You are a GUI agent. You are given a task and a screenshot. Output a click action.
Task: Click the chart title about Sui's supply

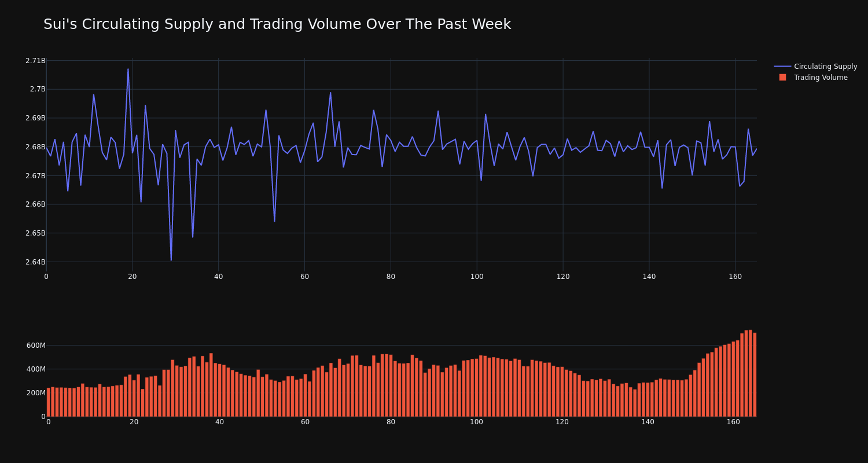[x=277, y=24]
